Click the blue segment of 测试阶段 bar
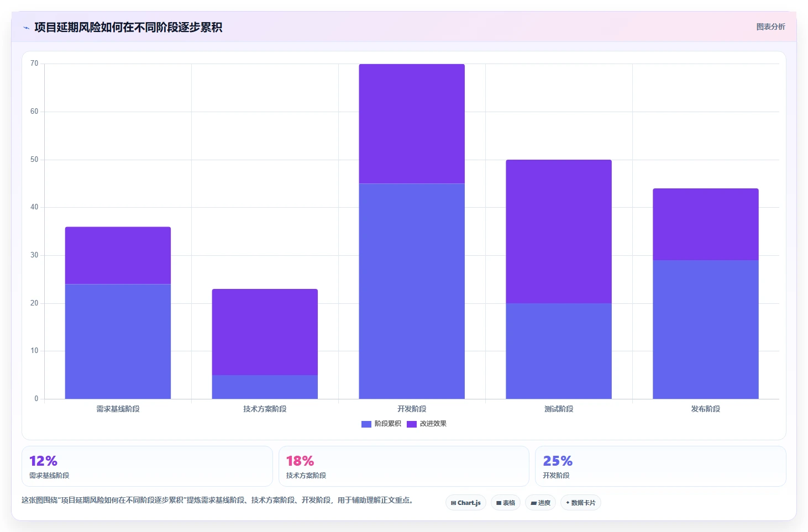Image resolution: width=808 pixels, height=532 pixels. [x=559, y=351]
